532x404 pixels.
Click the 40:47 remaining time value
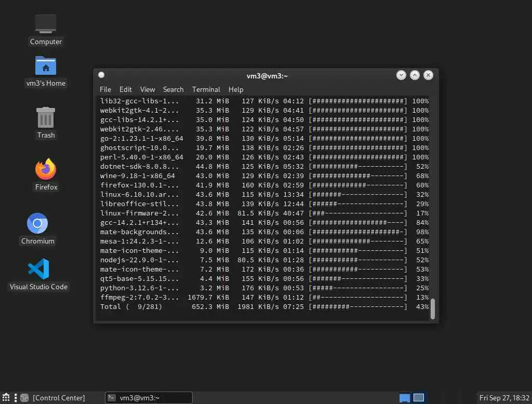(x=294, y=213)
